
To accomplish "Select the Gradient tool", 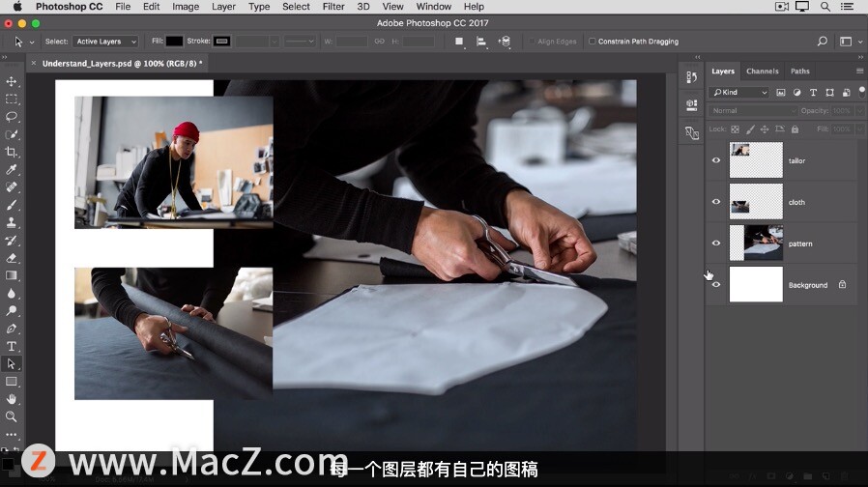I will (11, 275).
